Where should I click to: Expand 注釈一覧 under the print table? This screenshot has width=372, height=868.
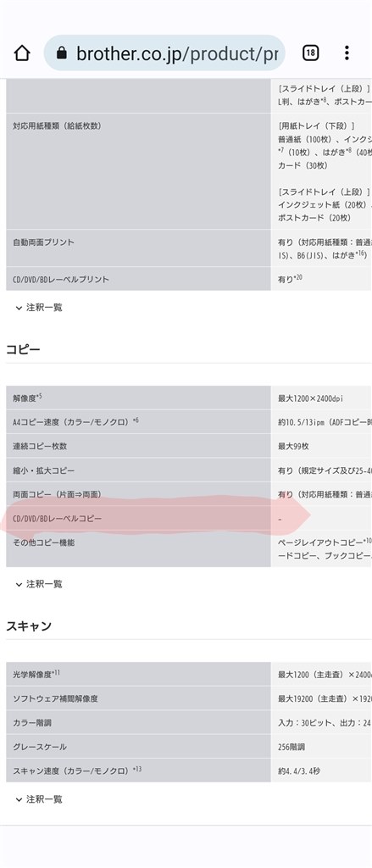(39, 308)
